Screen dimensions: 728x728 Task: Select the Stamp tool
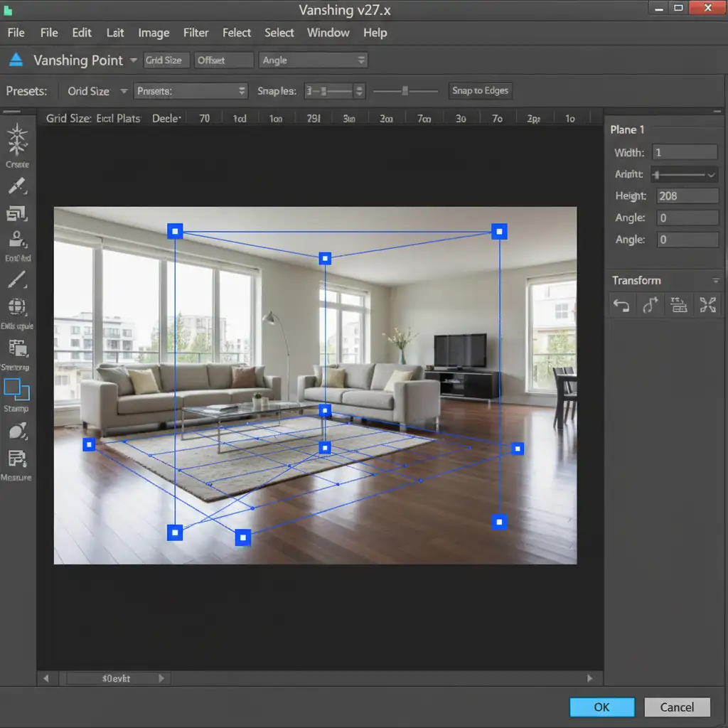[x=16, y=390]
